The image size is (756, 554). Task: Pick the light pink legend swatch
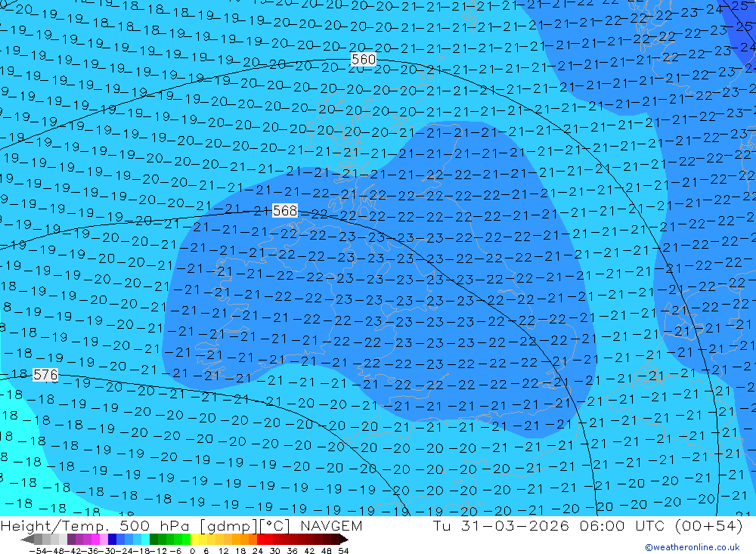coord(104,540)
